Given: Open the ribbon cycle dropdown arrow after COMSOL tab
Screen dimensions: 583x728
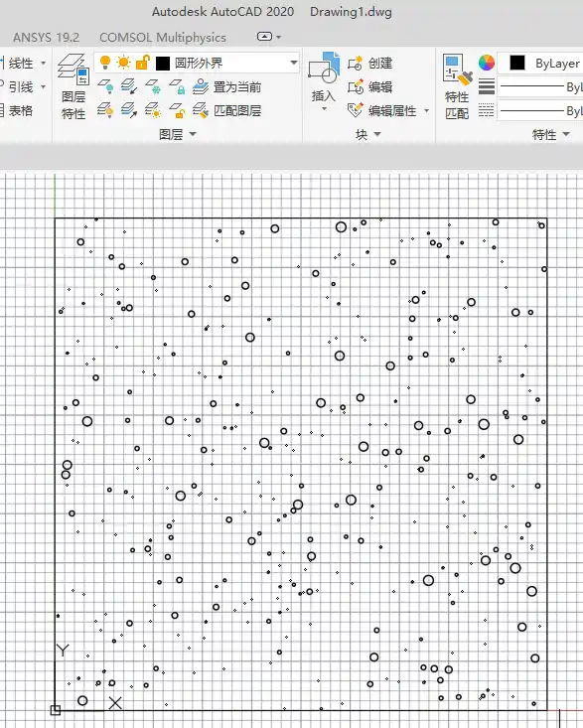Looking at the screenshot, I should point(278,37).
